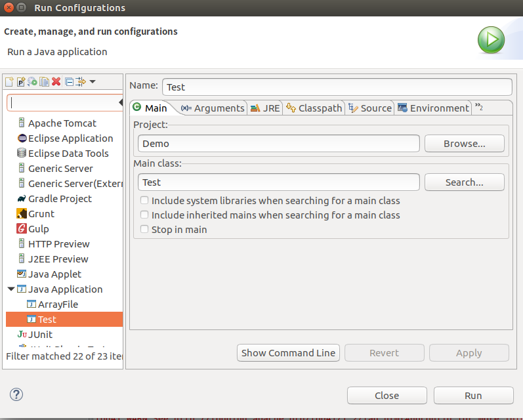Collapse all configurations toolbar icon

[69, 81]
